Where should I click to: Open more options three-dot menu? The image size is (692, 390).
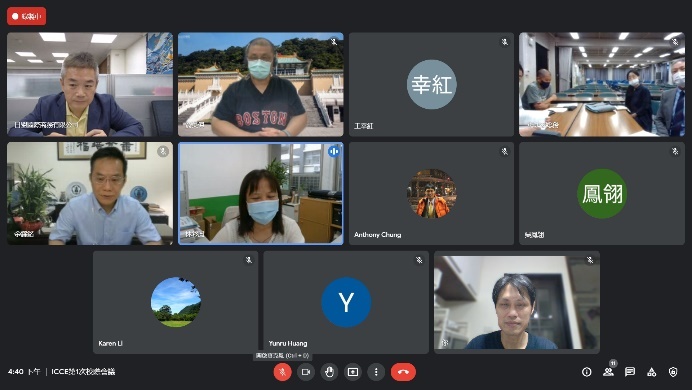point(376,372)
